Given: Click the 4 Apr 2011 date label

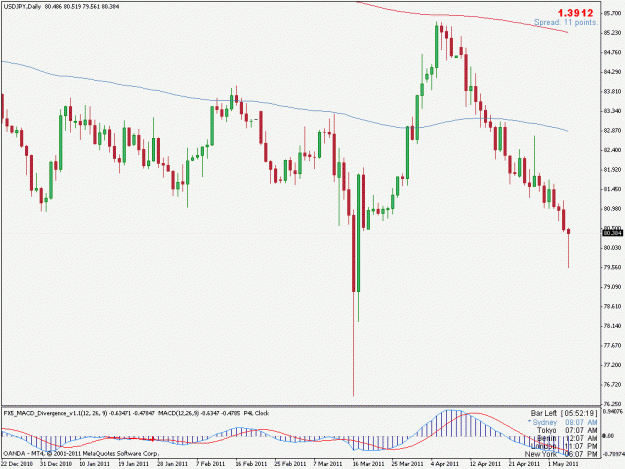Looking at the screenshot, I should coord(444,464).
